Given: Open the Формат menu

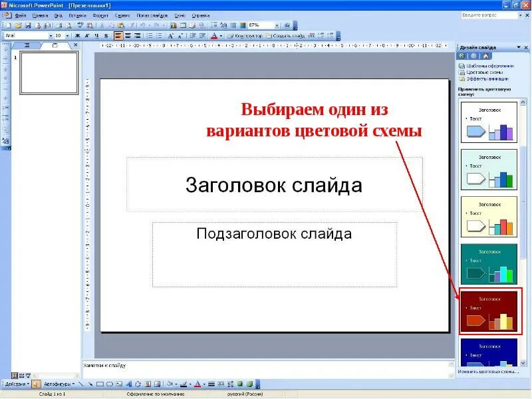Looking at the screenshot, I should 100,15.
